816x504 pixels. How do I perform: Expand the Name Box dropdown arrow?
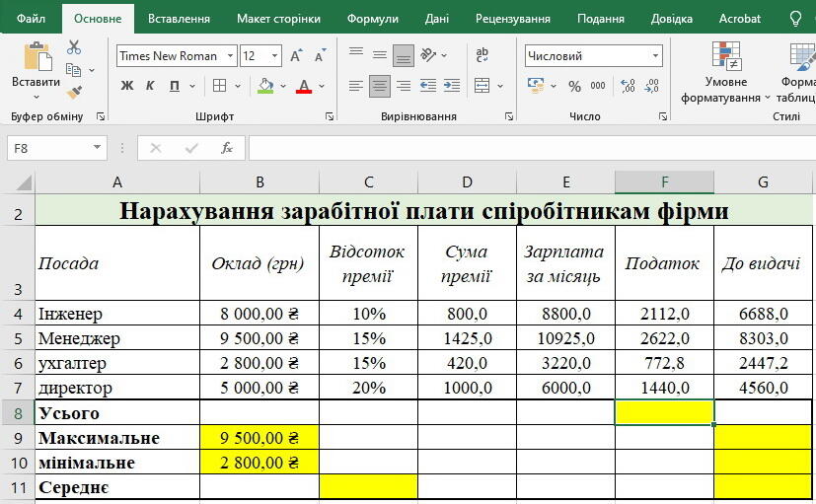point(98,148)
